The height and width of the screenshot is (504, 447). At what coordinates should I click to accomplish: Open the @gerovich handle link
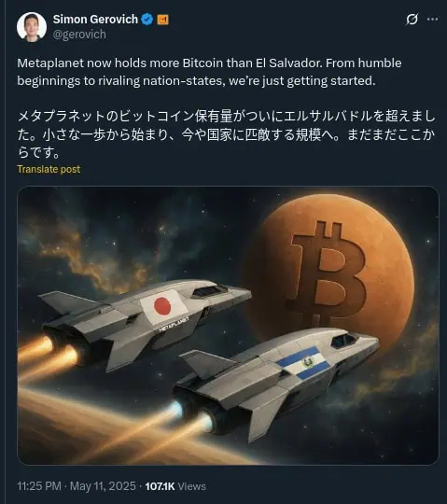[79, 35]
